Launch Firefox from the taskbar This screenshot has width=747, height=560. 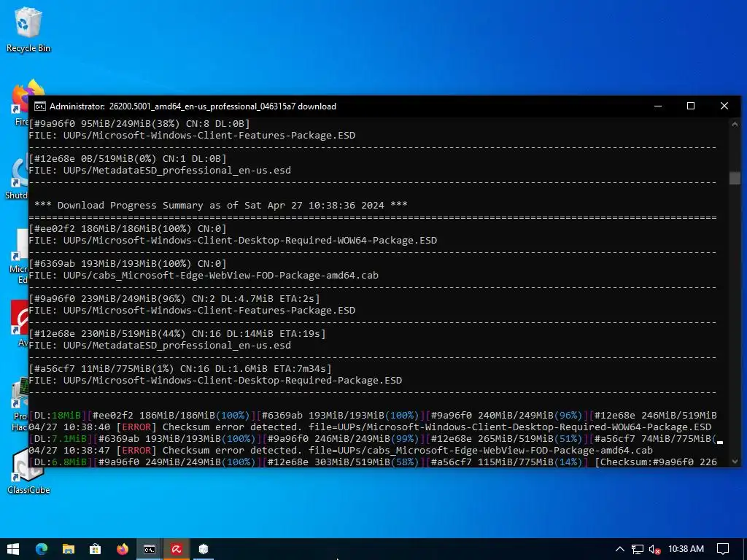pyautogui.click(x=123, y=549)
